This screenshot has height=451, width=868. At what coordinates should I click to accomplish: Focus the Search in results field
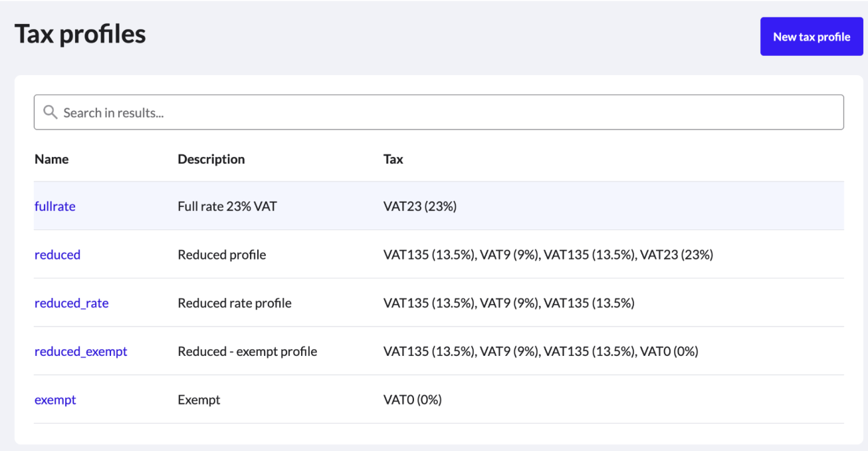[439, 112]
